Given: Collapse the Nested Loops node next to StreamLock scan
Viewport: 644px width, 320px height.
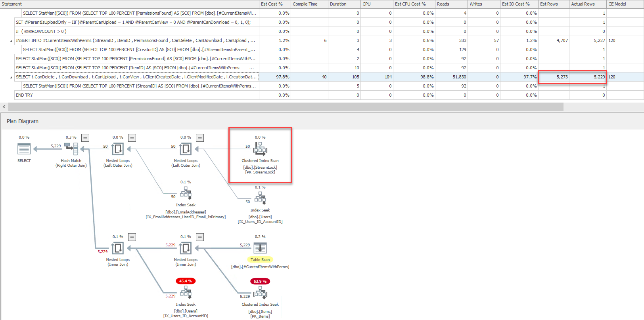Looking at the screenshot, I should coord(200,138).
